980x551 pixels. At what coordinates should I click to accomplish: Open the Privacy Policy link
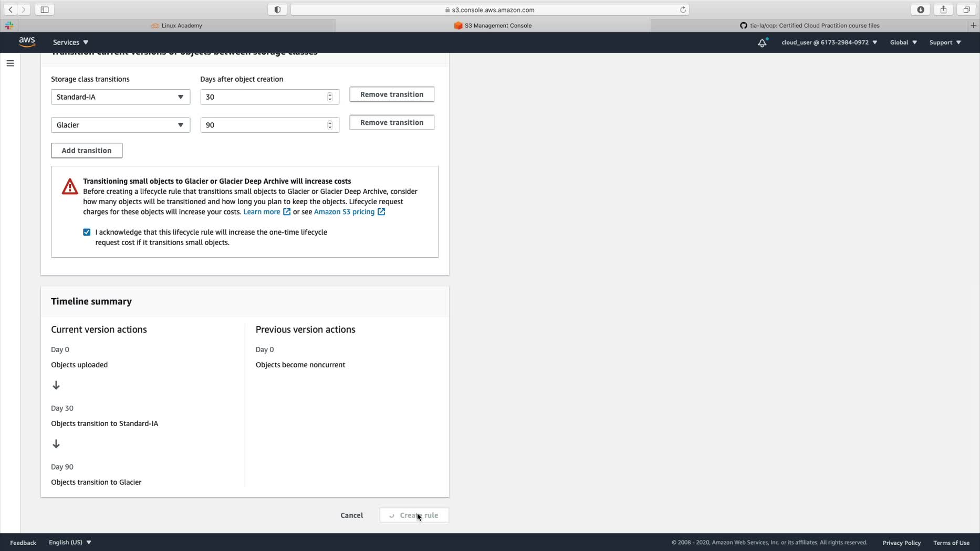[x=901, y=543]
